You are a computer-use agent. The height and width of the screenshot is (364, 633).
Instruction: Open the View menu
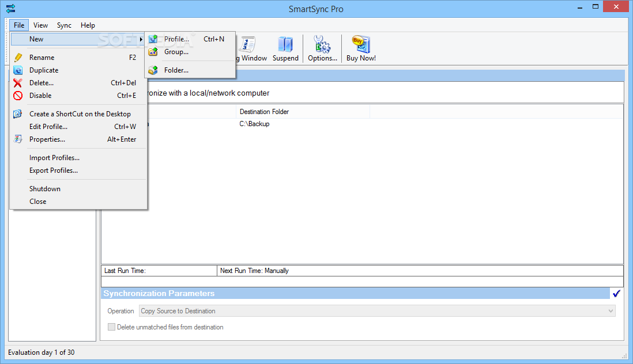(x=40, y=25)
